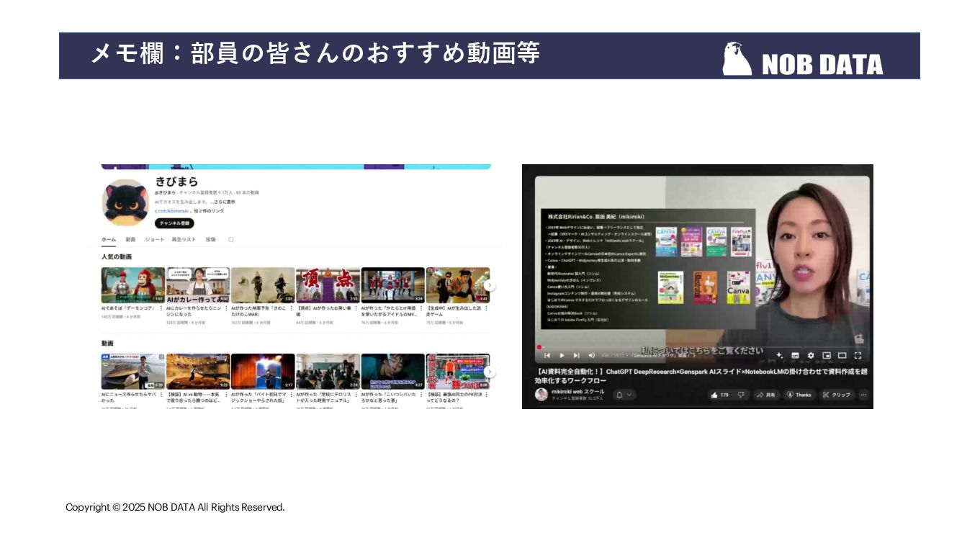Open the 学校にテロリスト classroom video thumbnail
Viewport: 980px width, 551px height.
point(328,372)
